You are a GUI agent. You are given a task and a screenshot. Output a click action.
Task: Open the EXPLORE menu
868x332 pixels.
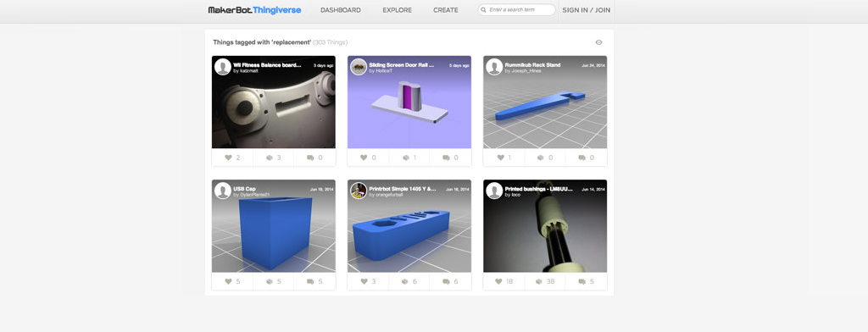click(x=397, y=10)
